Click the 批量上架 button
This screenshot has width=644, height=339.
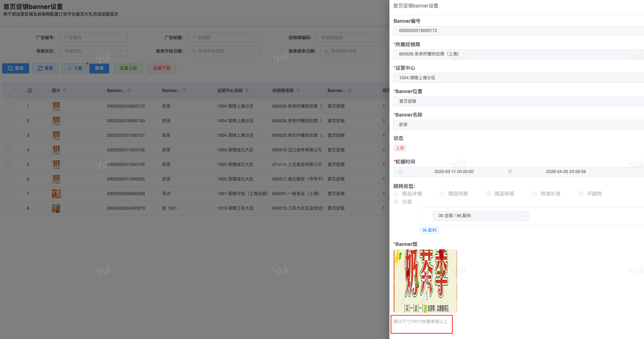point(128,68)
